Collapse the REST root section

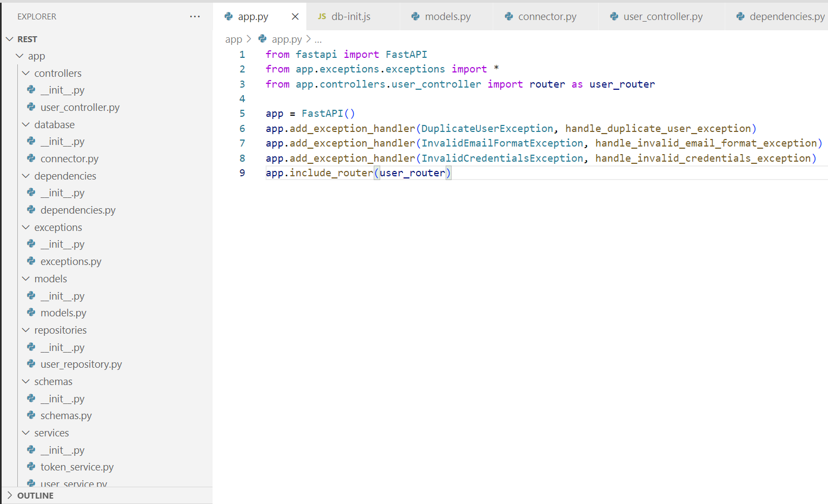tap(9, 39)
